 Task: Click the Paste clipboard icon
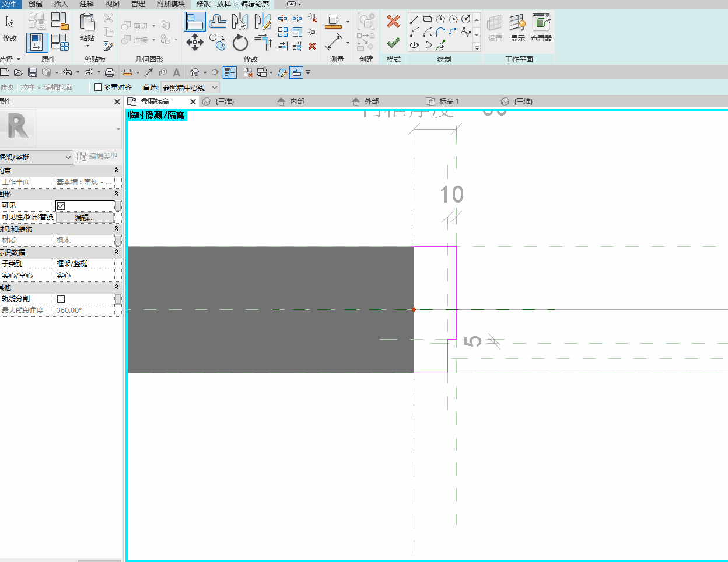[x=87, y=22]
